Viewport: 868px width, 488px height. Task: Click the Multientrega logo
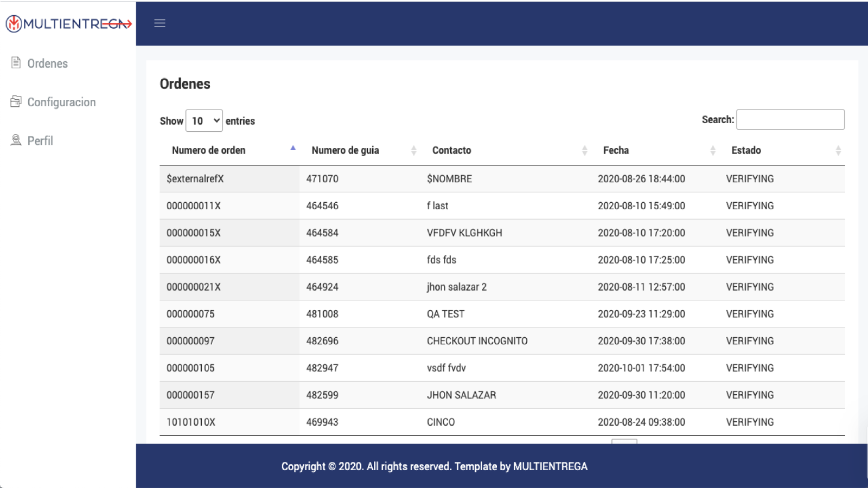coord(68,23)
